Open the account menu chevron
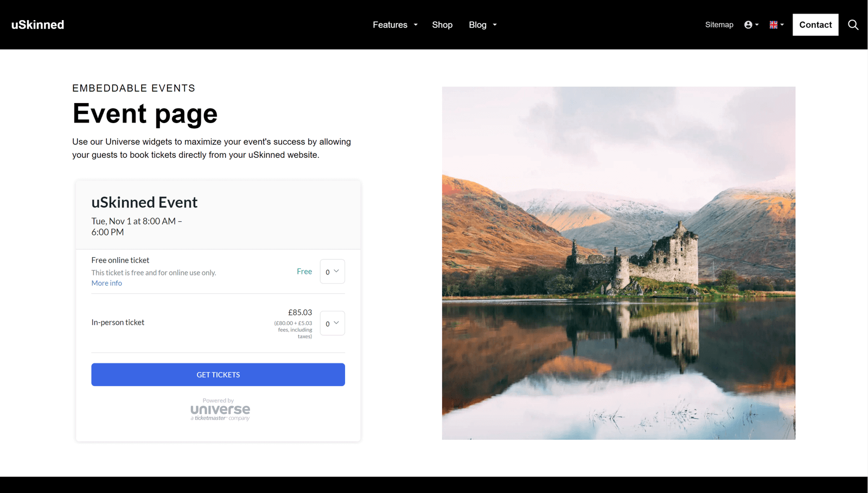 click(756, 24)
